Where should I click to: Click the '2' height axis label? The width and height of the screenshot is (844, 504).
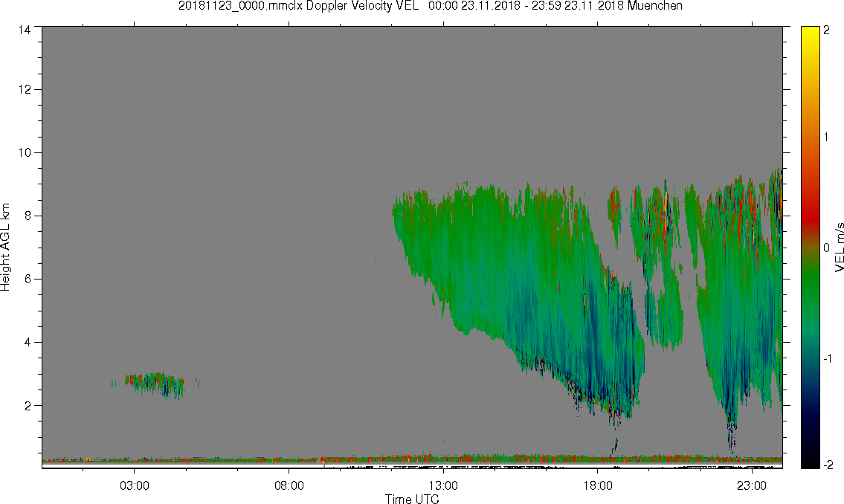pyautogui.click(x=28, y=406)
